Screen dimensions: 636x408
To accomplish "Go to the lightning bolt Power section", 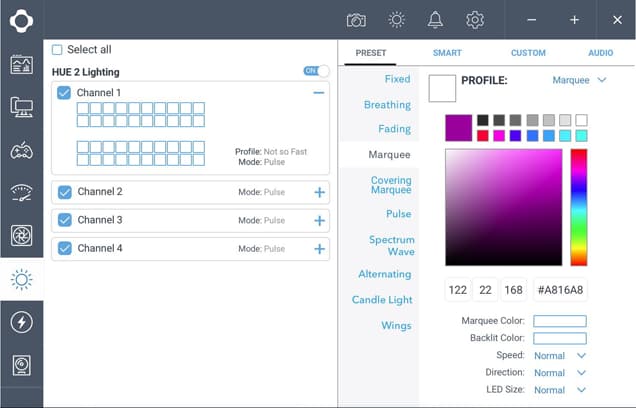I will pyautogui.click(x=21, y=322).
